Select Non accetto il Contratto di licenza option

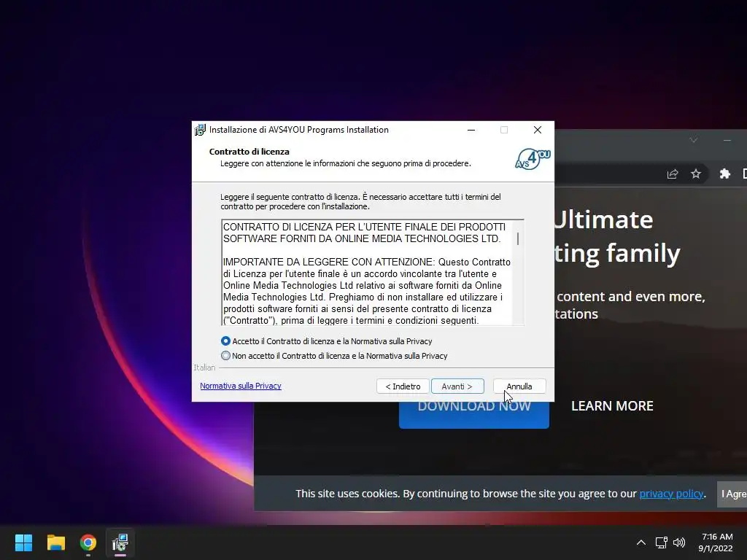(x=226, y=356)
